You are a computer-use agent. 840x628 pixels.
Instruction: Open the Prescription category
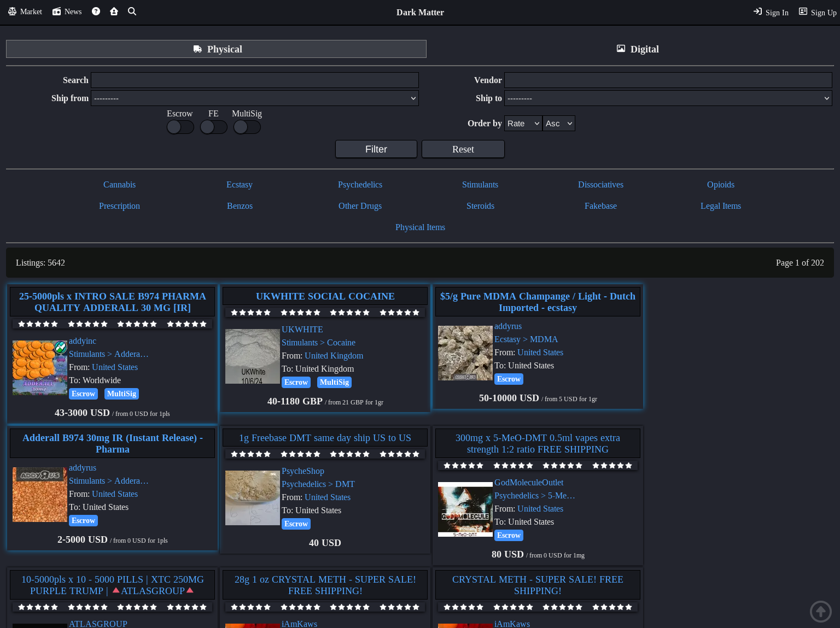click(x=119, y=206)
